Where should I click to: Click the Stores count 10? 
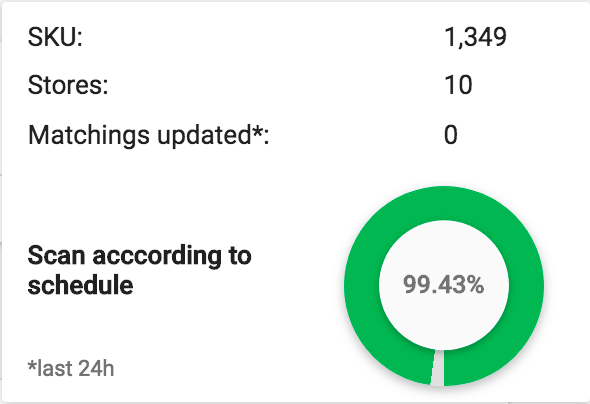[458, 85]
